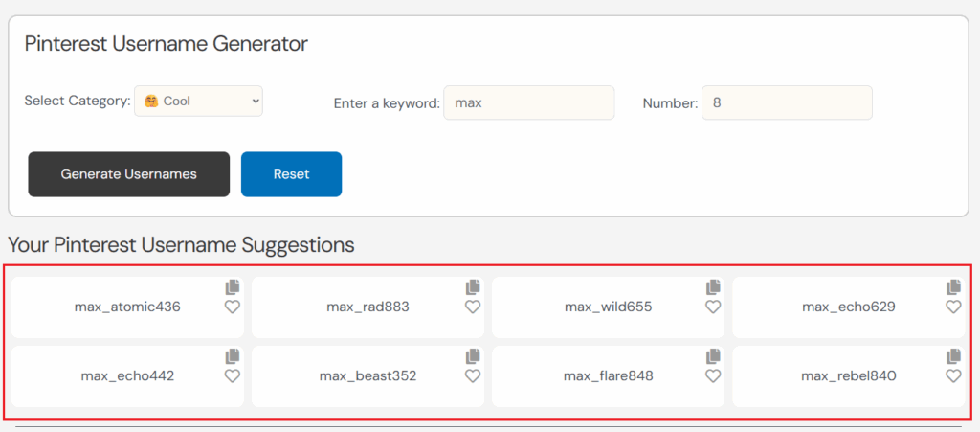Open the Select Category dropdown
Image resolution: width=980 pixels, height=432 pixels.
[198, 101]
